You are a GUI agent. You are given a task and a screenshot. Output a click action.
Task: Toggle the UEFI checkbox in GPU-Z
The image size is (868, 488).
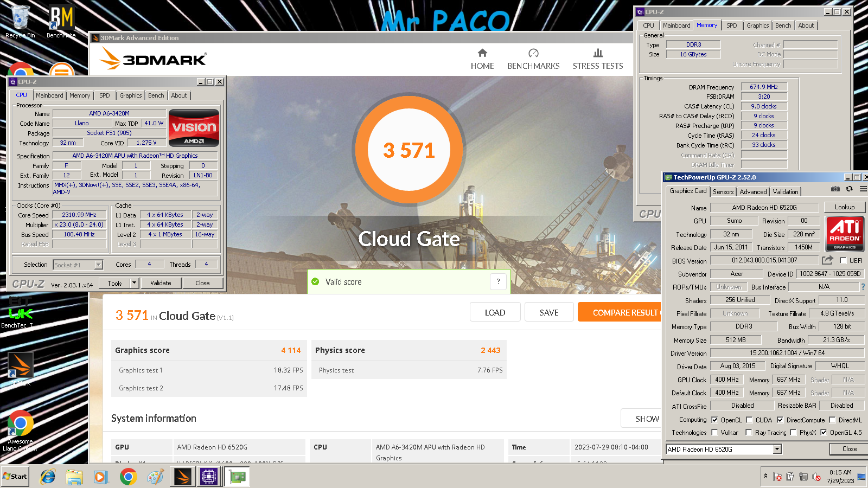pyautogui.click(x=843, y=261)
